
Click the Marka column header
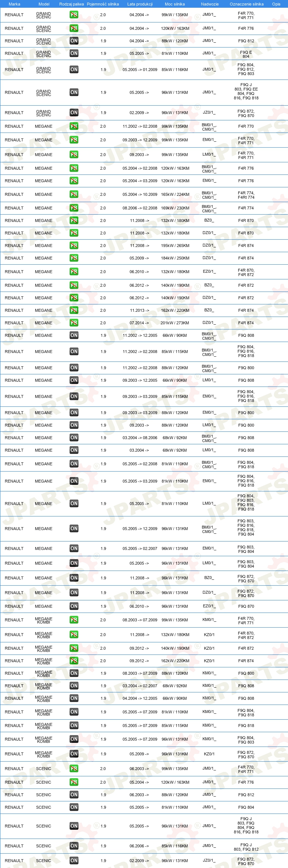[14, 4]
